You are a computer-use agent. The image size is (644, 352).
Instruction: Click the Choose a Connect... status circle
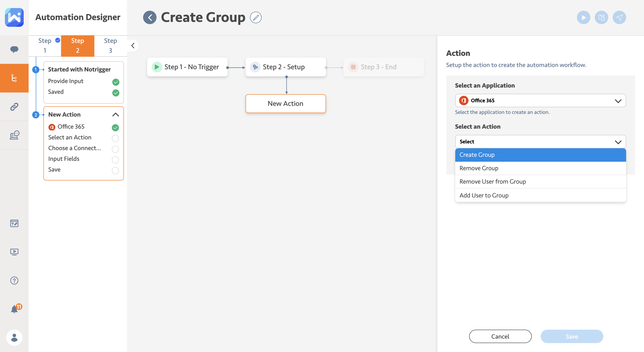click(115, 149)
